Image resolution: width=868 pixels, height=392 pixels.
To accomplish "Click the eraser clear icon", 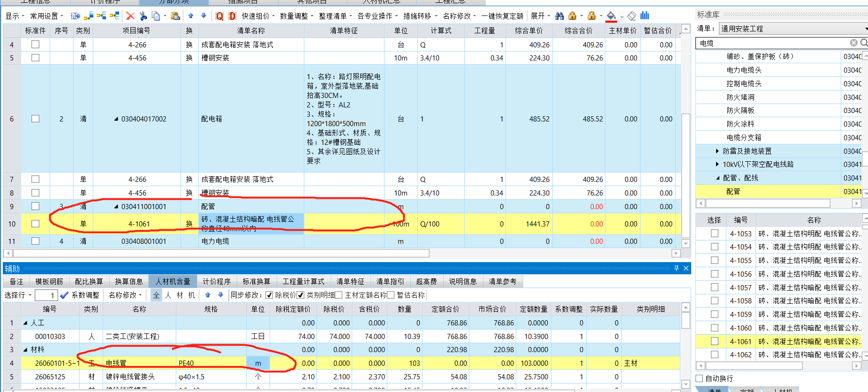I will [632, 16].
